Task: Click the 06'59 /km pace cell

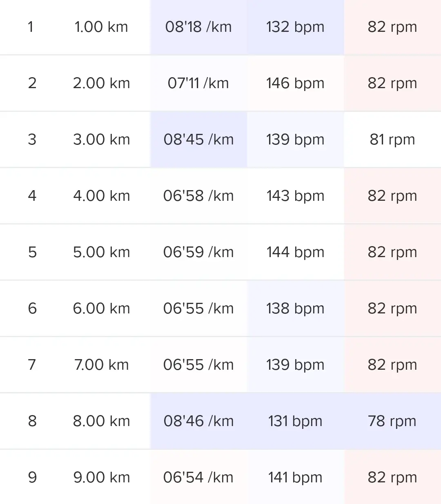Action: pos(198,252)
